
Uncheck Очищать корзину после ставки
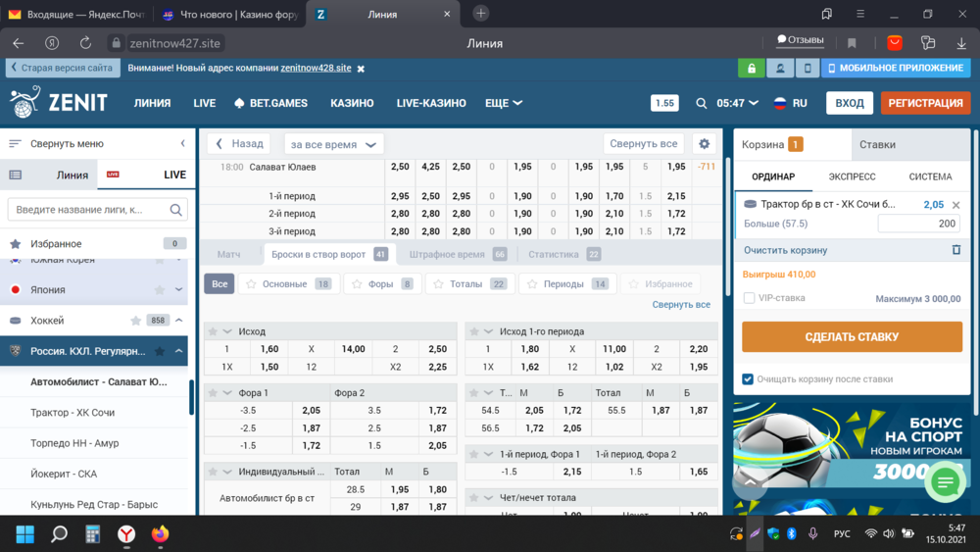[x=748, y=378]
